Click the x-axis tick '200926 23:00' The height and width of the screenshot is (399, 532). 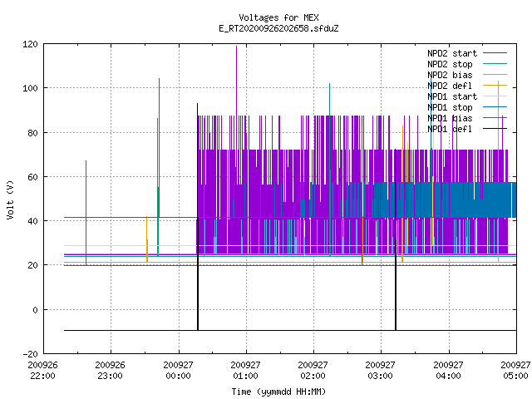(x=111, y=371)
